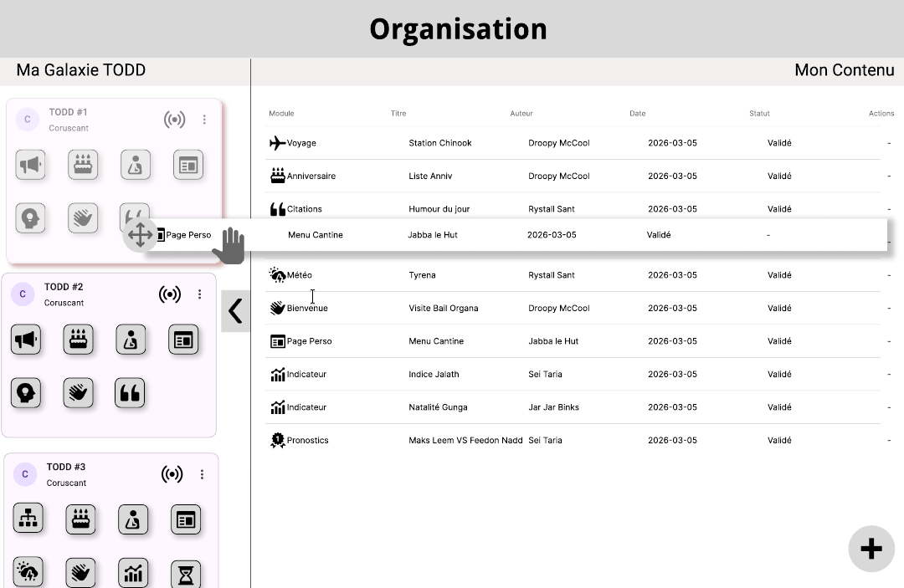Click the C avatar of TODD #3
The image size is (904, 588).
(25, 474)
